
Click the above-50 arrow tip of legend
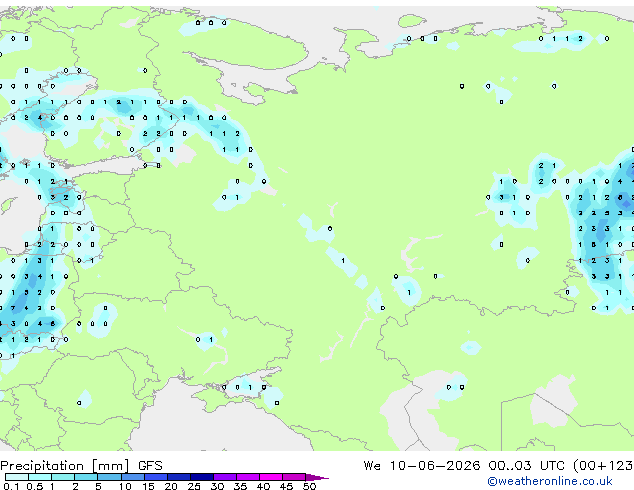pos(317,477)
